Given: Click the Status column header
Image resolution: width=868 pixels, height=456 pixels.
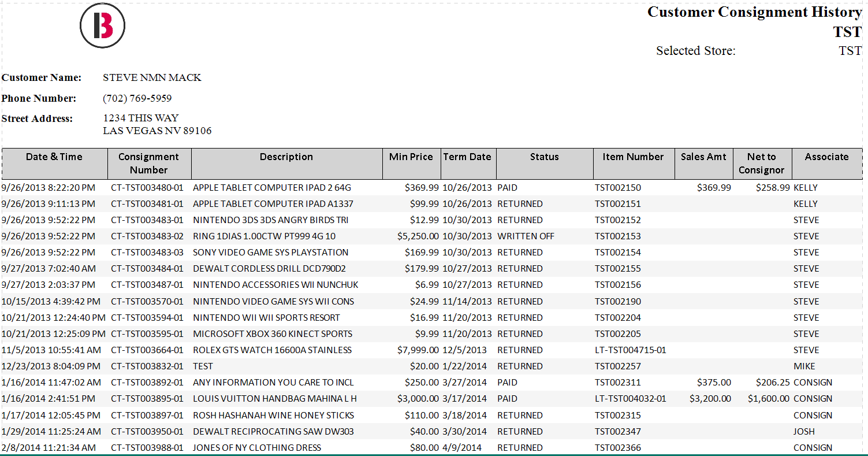Looking at the screenshot, I should 545,164.
